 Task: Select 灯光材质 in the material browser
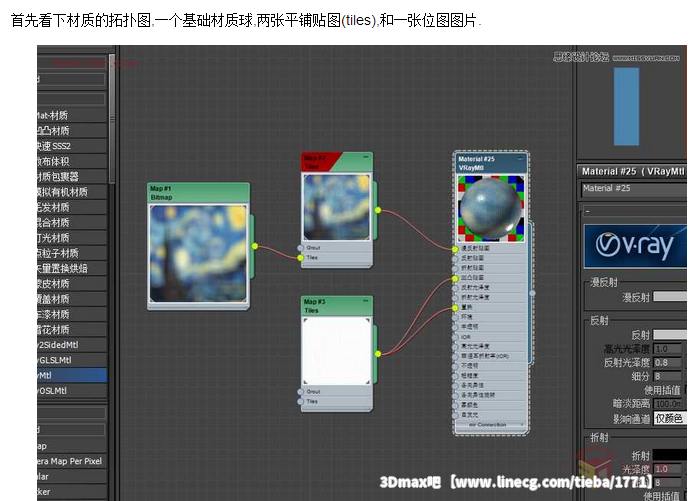tap(72, 238)
